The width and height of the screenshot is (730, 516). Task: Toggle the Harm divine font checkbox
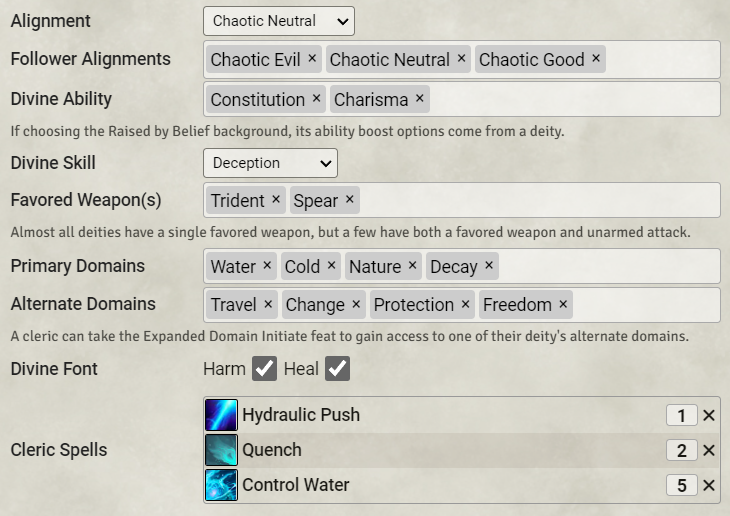pos(264,369)
